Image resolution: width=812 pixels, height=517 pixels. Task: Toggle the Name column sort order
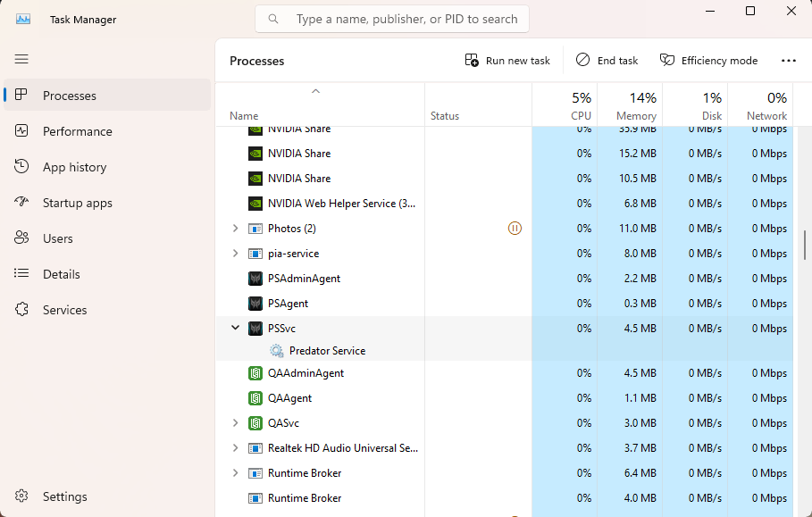315,91
